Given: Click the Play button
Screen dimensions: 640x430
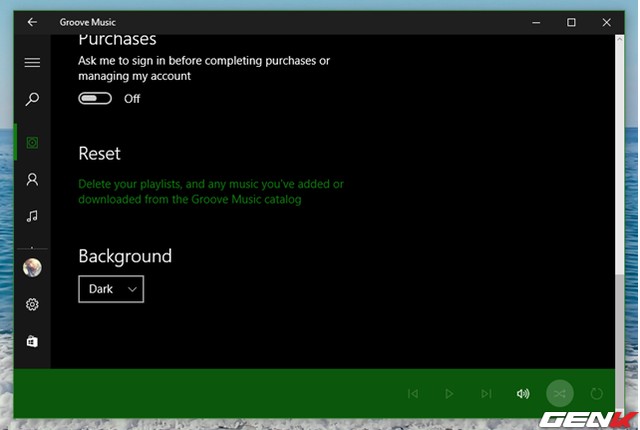Looking at the screenshot, I should pyautogui.click(x=449, y=393).
